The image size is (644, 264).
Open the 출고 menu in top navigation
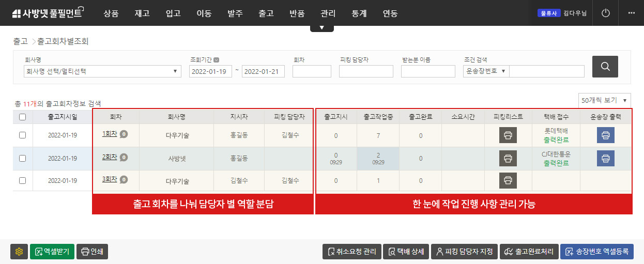tap(266, 13)
